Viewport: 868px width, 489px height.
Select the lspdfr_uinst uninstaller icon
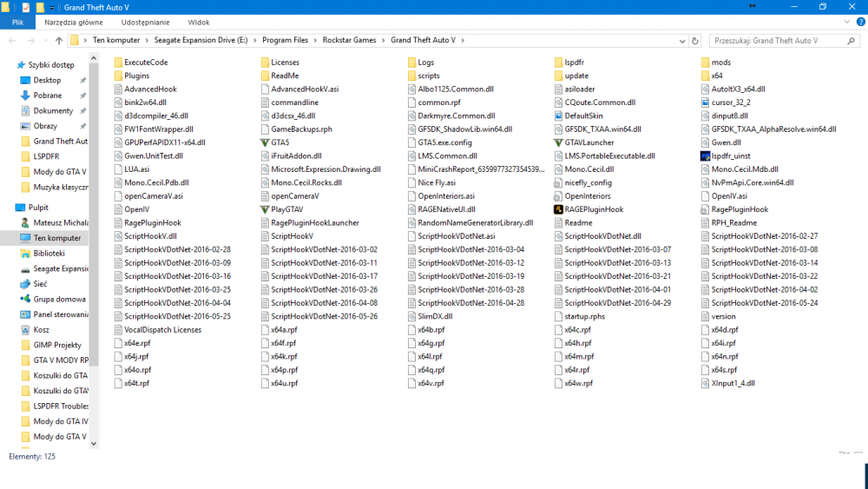pos(705,156)
